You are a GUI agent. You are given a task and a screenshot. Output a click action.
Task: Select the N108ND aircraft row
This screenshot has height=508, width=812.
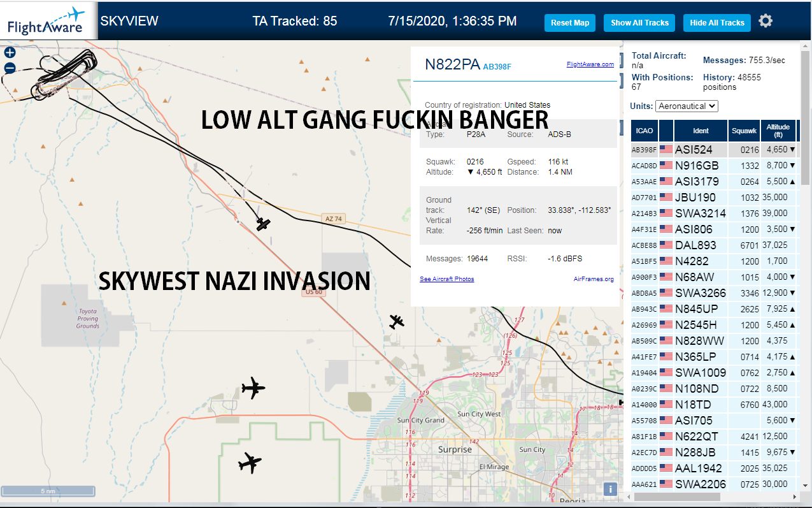pos(714,389)
